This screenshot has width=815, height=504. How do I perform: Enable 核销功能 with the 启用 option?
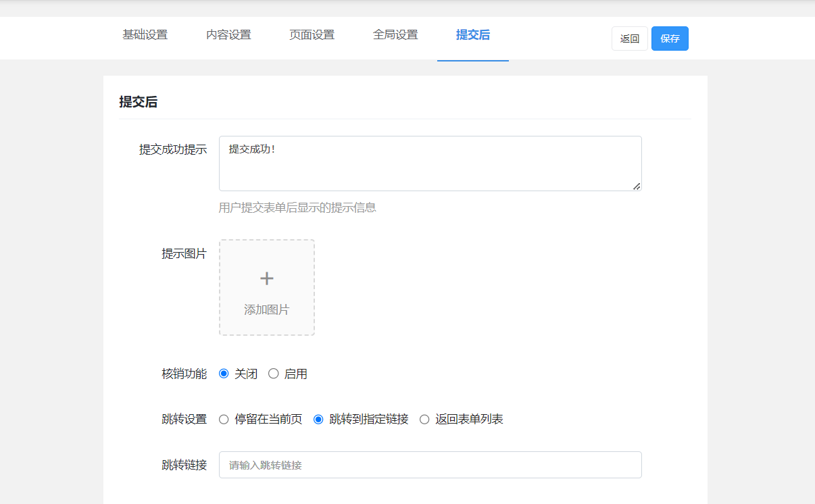click(x=274, y=374)
